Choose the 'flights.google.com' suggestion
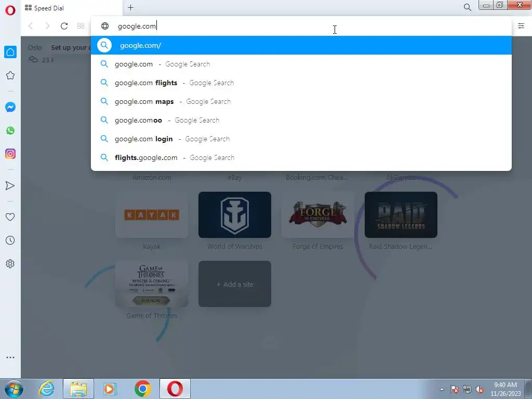The image size is (532, 399). coord(301,157)
